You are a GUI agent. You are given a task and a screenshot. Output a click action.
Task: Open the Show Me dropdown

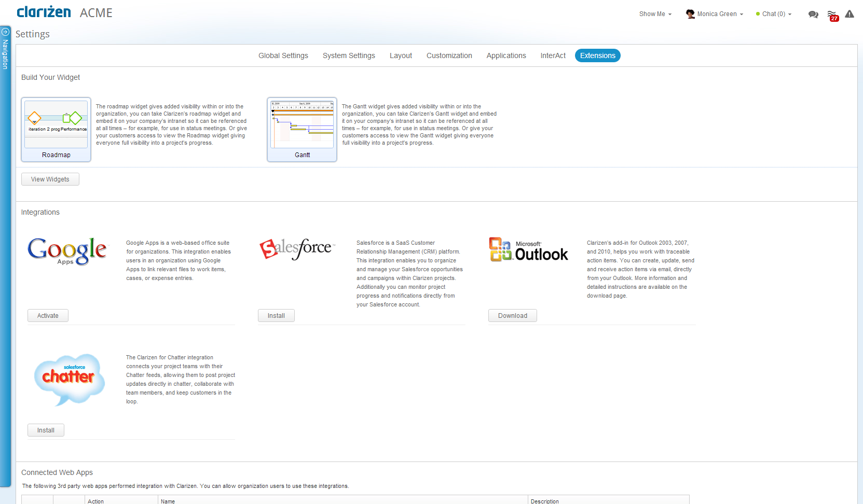(x=655, y=14)
